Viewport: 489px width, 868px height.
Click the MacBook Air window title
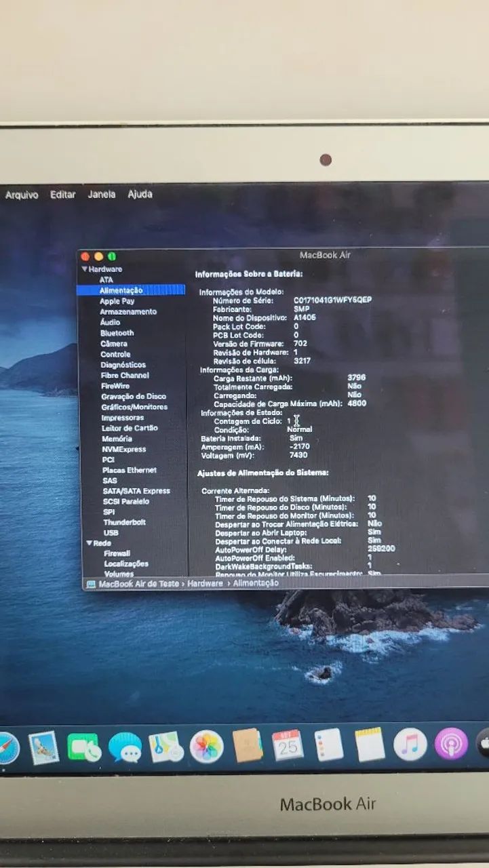pyautogui.click(x=325, y=255)
